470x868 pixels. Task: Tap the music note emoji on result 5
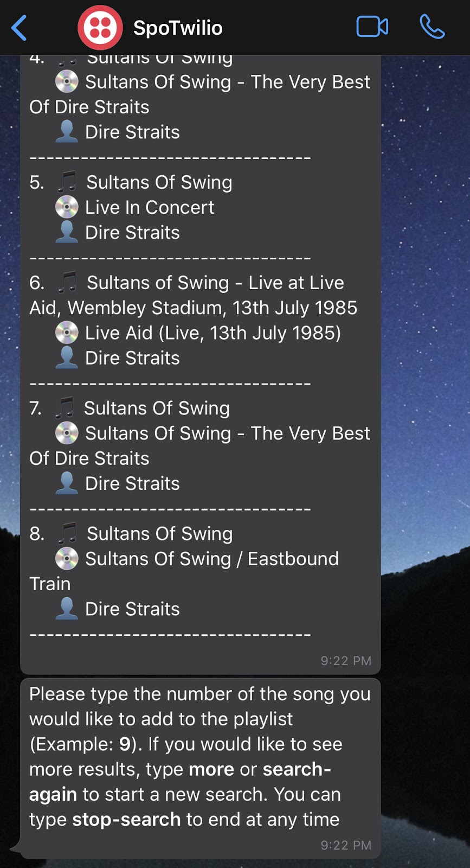tap(67, 182)
